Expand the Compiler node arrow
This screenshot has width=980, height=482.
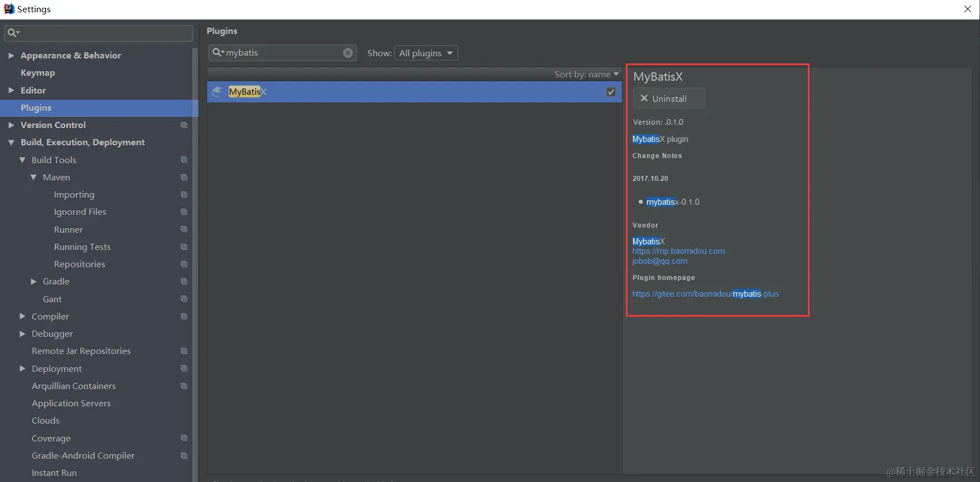(x=22, y=317)
